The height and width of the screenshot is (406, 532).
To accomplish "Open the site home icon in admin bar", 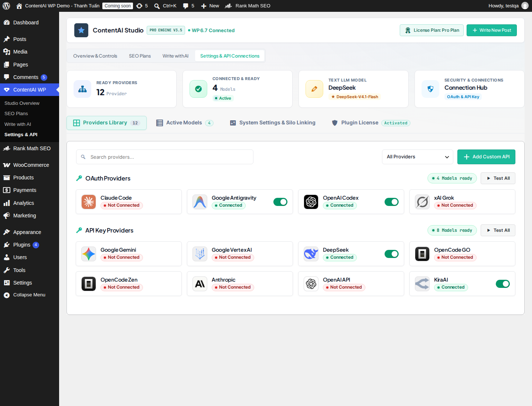I will click(19, 6).
